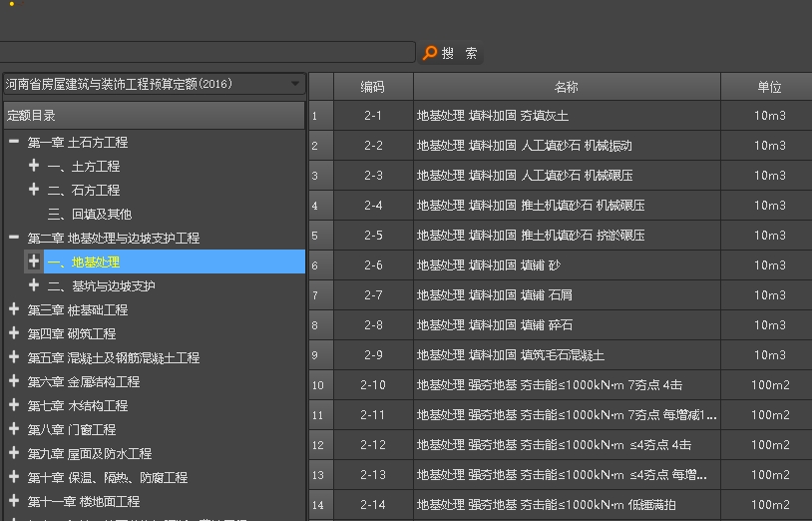Expand the 二、石方工程 node
This screenshot has width=812, height=521.
(x=34, y=190)
